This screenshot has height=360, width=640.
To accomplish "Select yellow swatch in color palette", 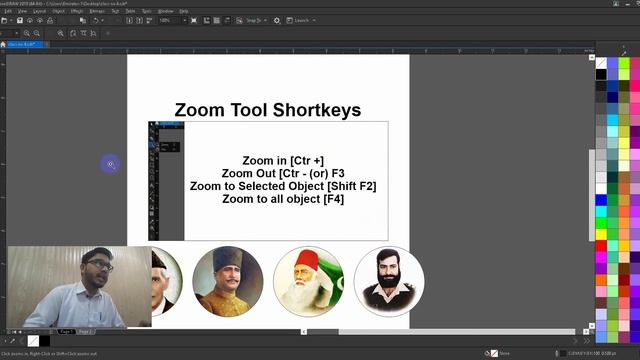I will [601, 234].
